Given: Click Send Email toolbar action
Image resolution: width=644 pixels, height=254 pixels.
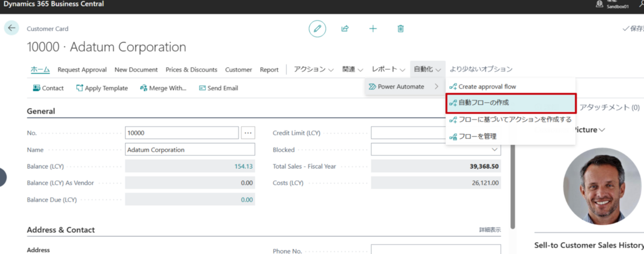Looking at the screenshot, I should pyautogui.click(x=218, y=88).
